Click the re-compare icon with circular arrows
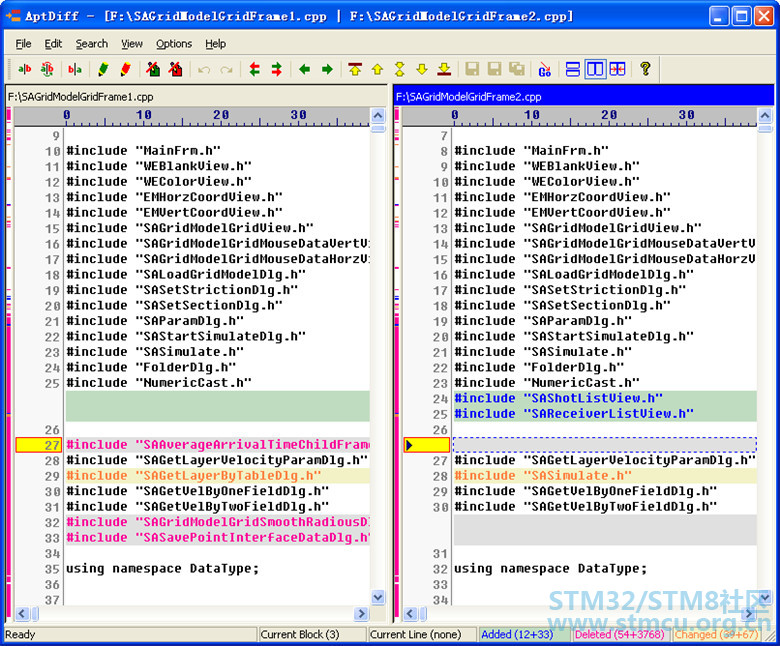 tap(47, 69)
